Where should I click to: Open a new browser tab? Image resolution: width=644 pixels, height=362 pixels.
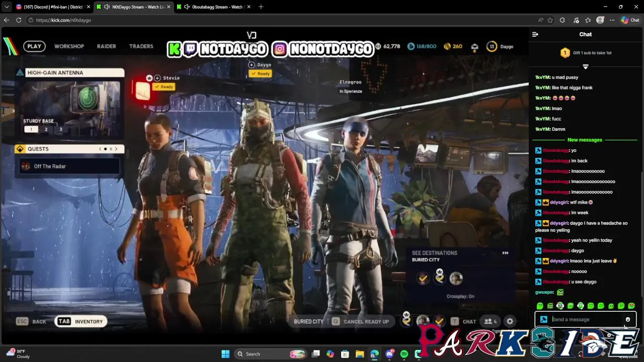click(x=261, y=7)
